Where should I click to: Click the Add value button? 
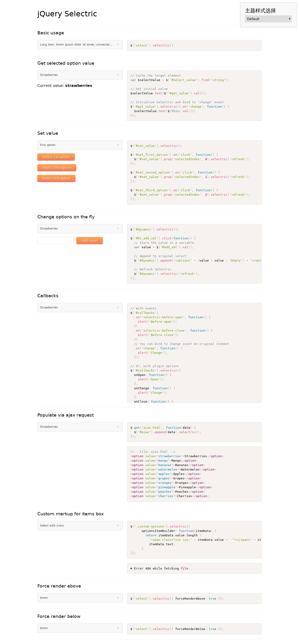point(89,241)
